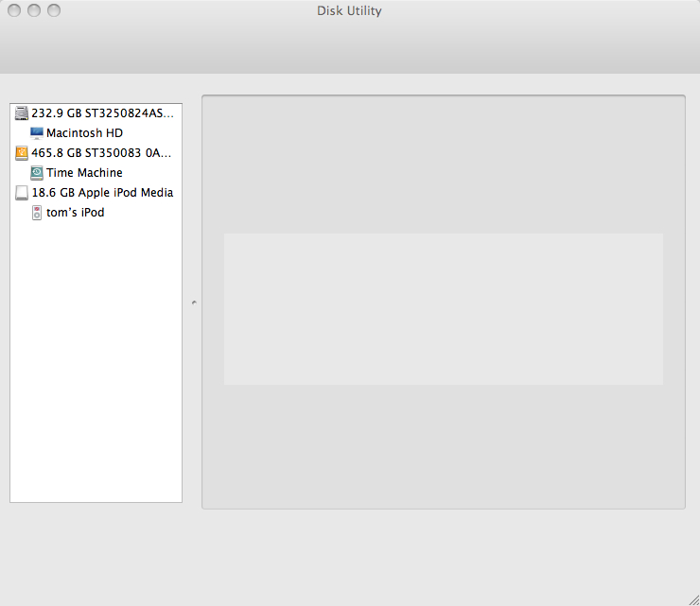700x606 pixels.
Task: Click the Macintosh HD volume icon
Action: pos(37,133)
